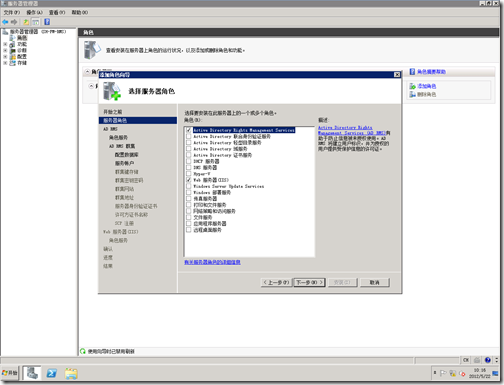Viewport: 504px width, 385px height.
Task: Click the 取消 (Cancel) button in the wizard
Action: [375, 282]
